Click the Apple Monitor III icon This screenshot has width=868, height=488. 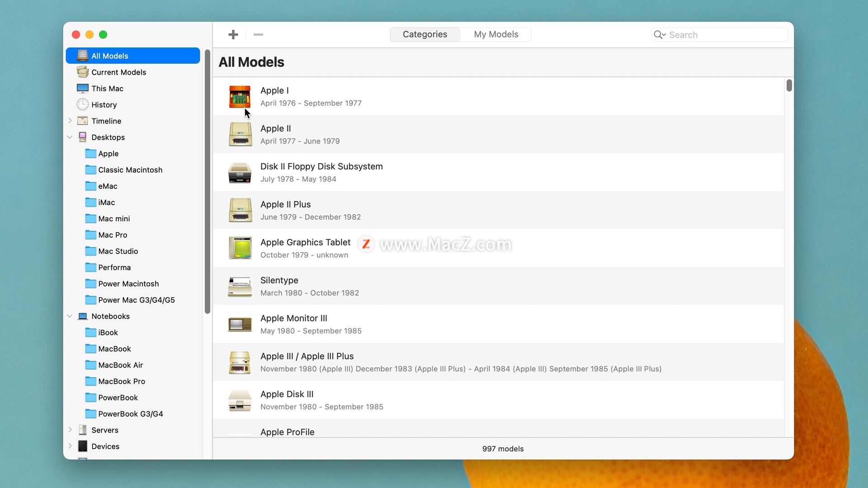coord(240,324)
